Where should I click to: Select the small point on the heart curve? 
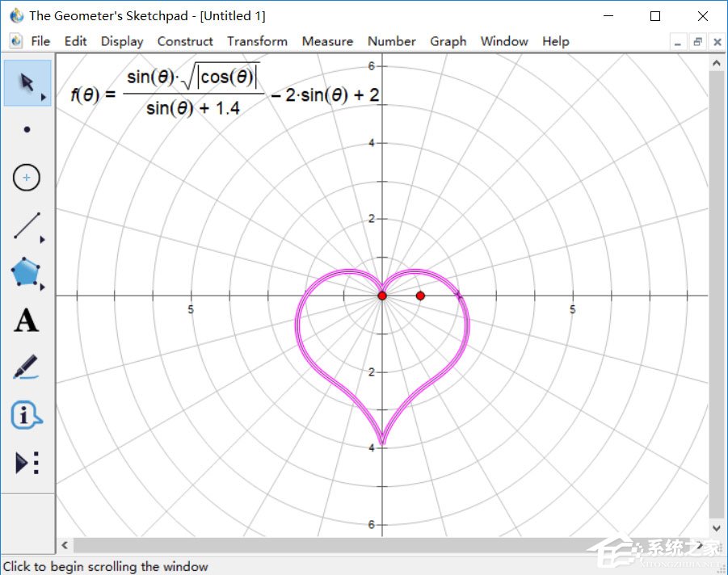point(459,295)
